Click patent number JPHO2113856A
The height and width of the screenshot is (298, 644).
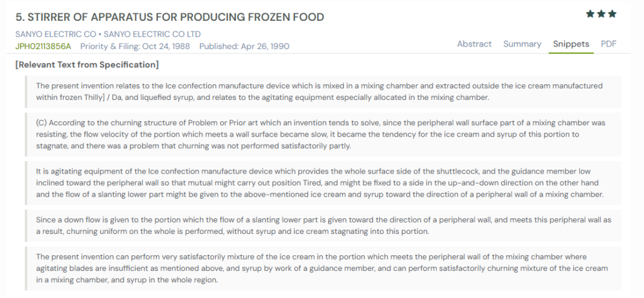[43, 46]
